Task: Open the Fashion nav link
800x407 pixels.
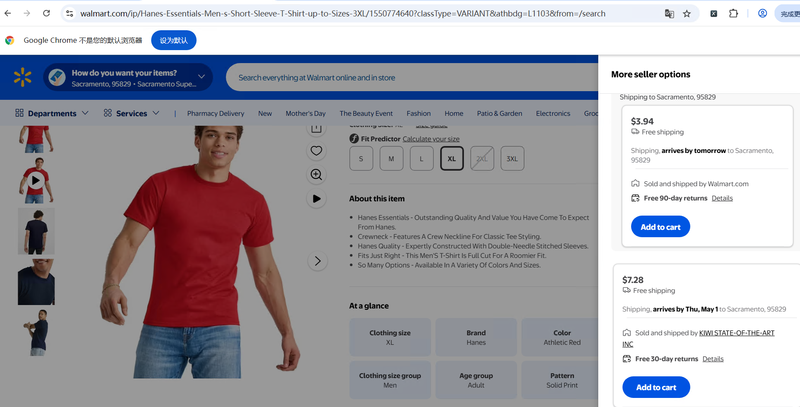Action: [x=418, y=113]
